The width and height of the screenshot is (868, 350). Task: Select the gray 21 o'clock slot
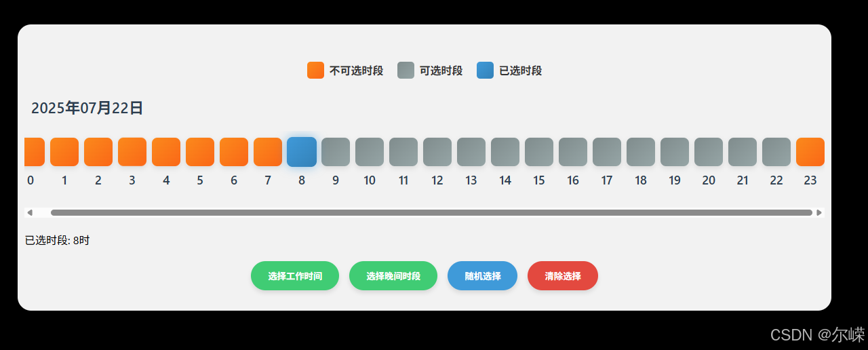click(x=743, y=152)
